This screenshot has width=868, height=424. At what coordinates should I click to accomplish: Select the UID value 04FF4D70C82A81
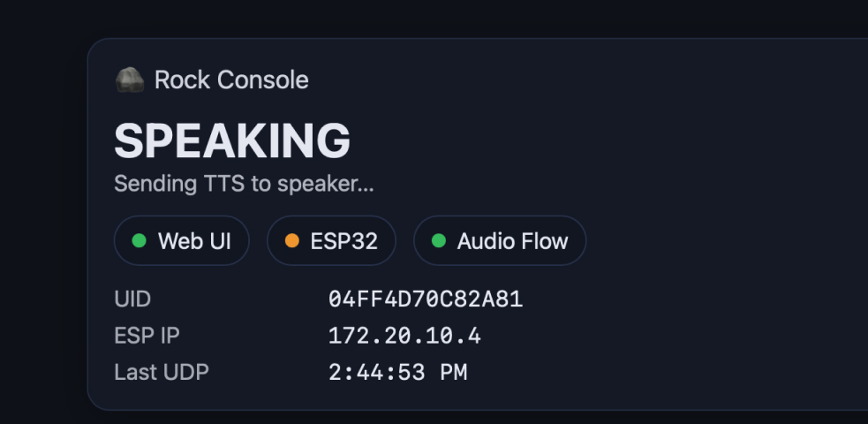[x=426, y=299]
